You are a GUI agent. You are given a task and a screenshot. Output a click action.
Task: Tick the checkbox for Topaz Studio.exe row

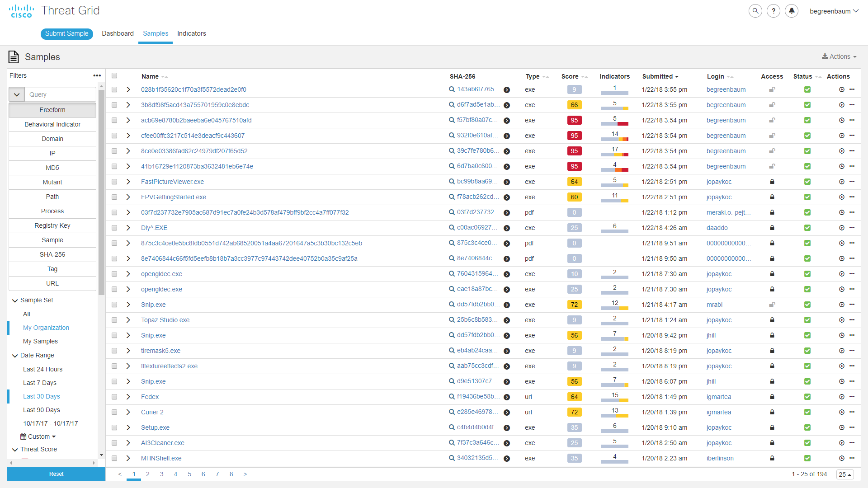(x=114, y=320)
